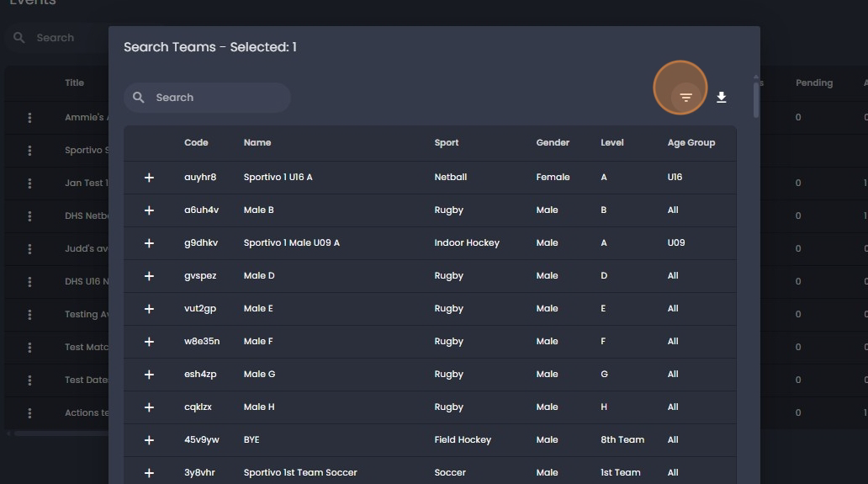The width and height of the screenshot is (868, 484).
Task: Add team Sportivo 1 U16 A with plus icon
Action: (x=149, y=178)
